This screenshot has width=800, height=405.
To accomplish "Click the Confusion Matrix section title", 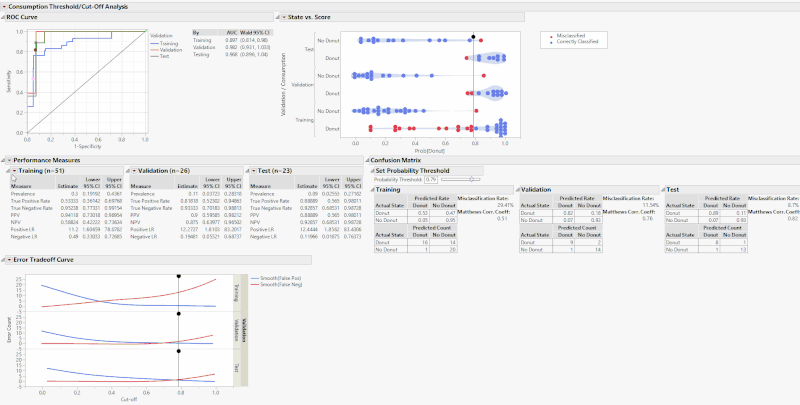I will [x=393, y=160].
